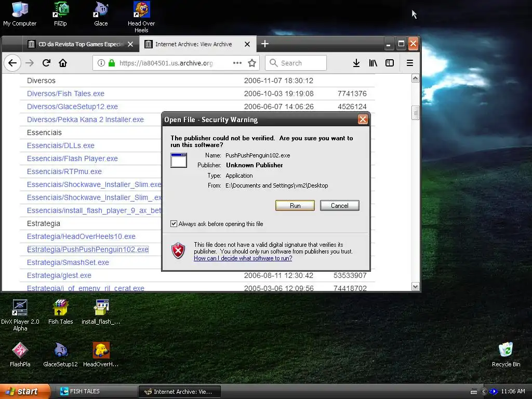
Task: Select date 2006-08-11 12:30:42 of glest.exe
Action: point(278,275)
